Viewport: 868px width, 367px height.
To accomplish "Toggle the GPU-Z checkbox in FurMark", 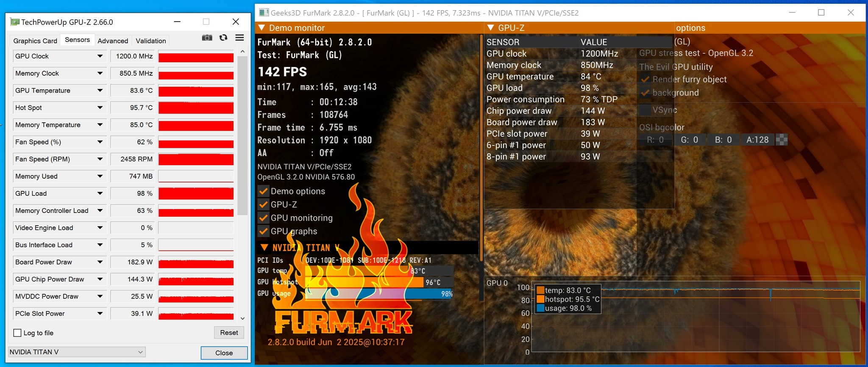I will tap(263, 205).
